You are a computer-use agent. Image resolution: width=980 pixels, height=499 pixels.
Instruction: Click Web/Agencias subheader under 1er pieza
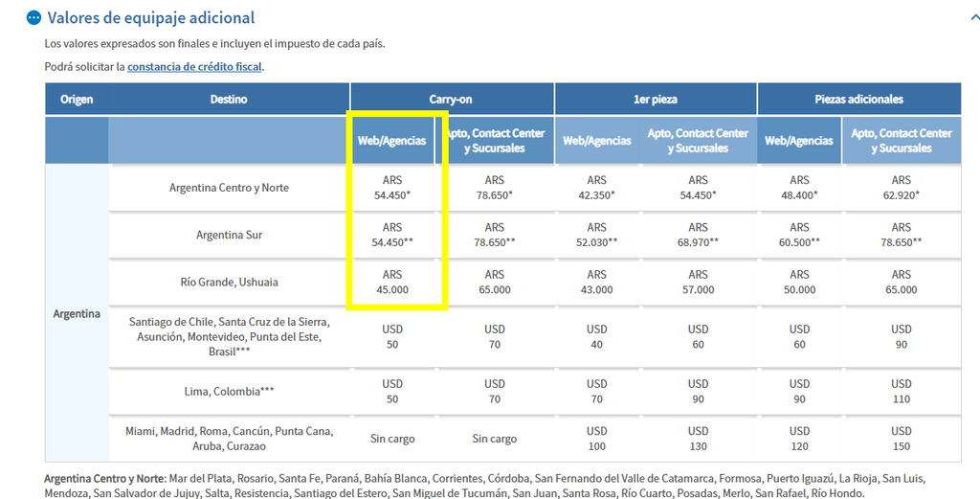click(x=597, y=141)
